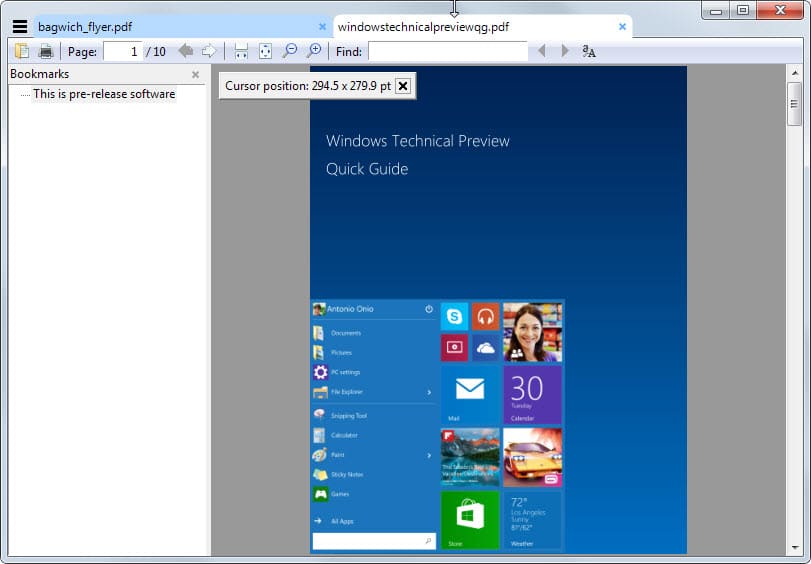Find the next match arrow
Screen dimensions: 811x564
click(x=565, y=51)
